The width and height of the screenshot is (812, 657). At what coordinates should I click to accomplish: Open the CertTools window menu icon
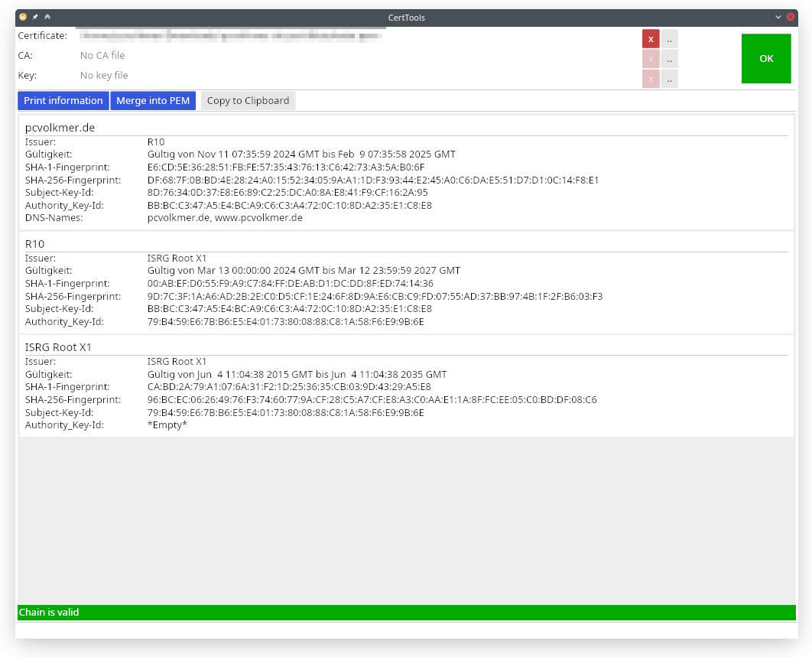23,17
